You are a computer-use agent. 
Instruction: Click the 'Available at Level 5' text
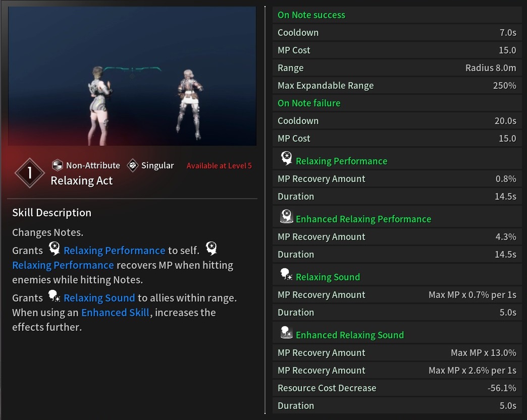219,166
